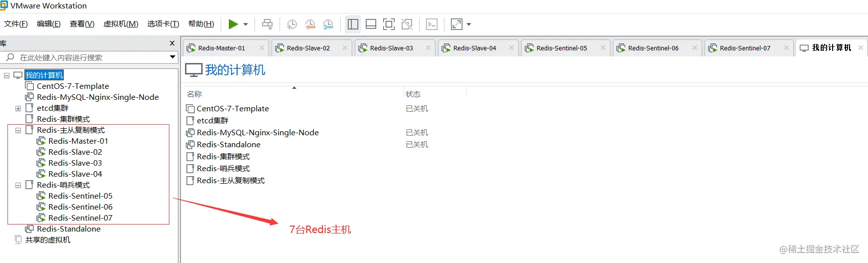
Task: Open the snapshot manager icon
Action: coord(328,24)
